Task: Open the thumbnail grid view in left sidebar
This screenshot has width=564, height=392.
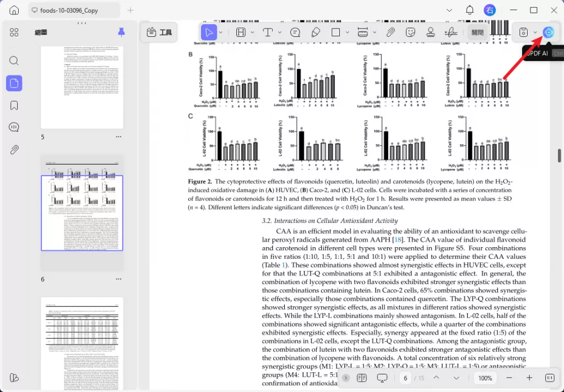Action: click(x=14, y=32)
